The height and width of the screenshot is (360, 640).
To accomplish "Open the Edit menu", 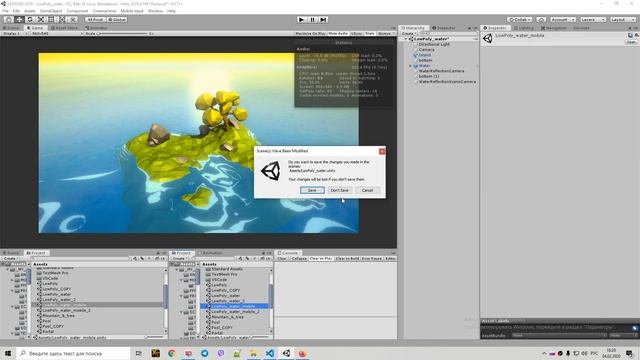I will pyautogui.click(x=16, y=11).
